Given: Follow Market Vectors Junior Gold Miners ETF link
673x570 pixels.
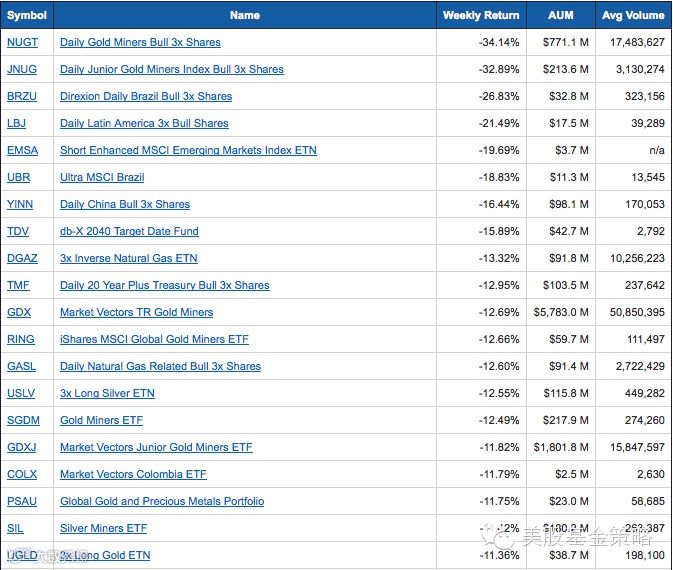Looking at the screenshot, I should tap(156, 448).
